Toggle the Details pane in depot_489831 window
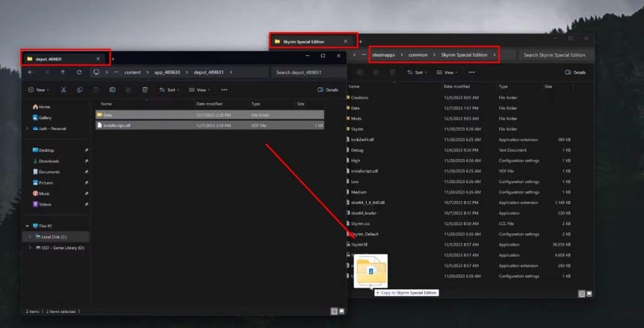 pyautogui.click(x=328, y=89)
